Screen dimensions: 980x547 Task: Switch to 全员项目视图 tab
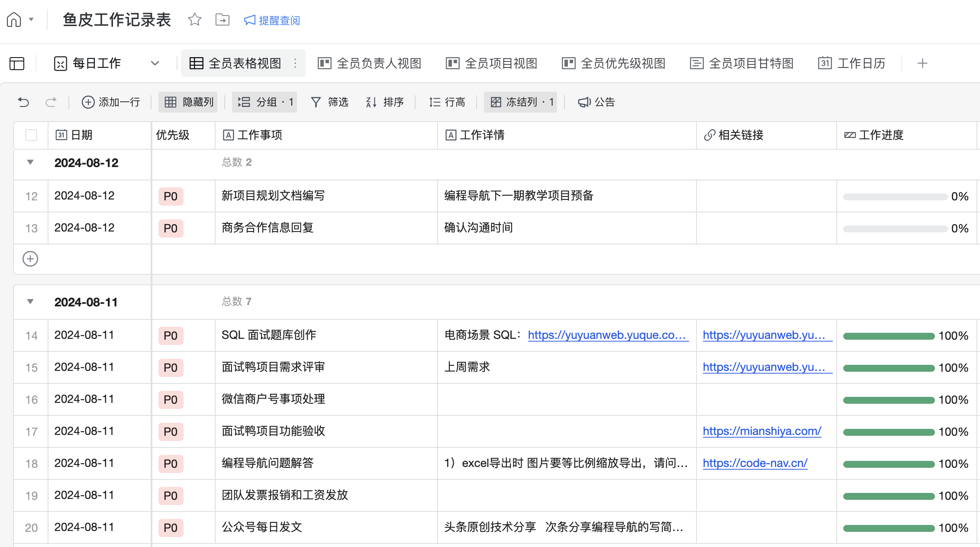(x=492, y=64)
